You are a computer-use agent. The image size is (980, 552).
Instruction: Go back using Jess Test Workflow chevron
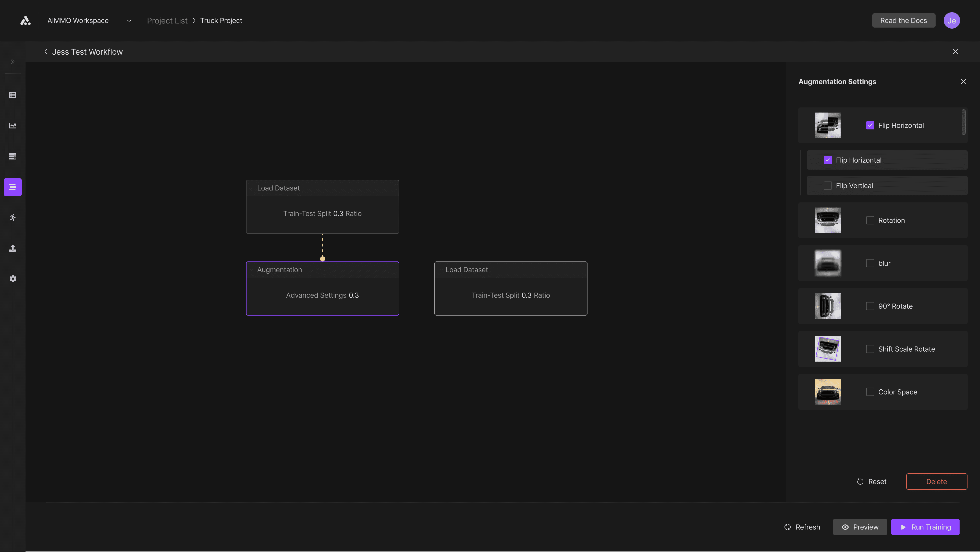[x=46, y=52]
